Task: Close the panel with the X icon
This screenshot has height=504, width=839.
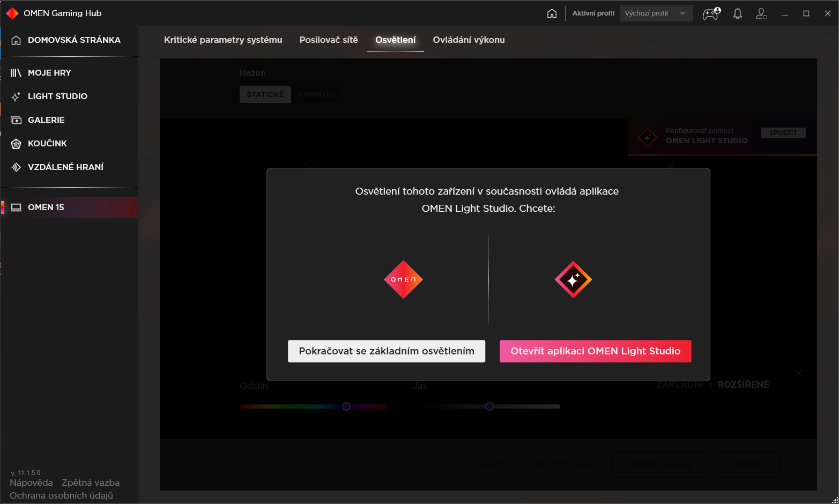Action: [799, 373]
